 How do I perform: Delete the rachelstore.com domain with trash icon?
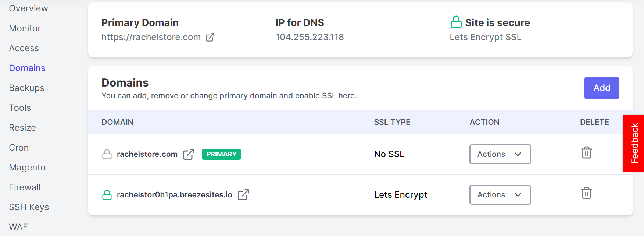click(x=587, y=152)
